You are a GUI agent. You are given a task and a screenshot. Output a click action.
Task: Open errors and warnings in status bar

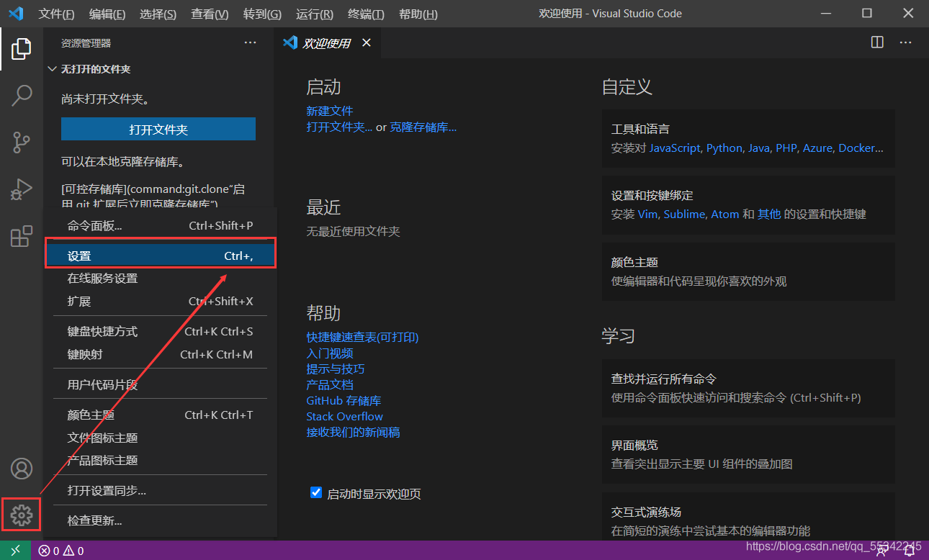pos(61,551)
